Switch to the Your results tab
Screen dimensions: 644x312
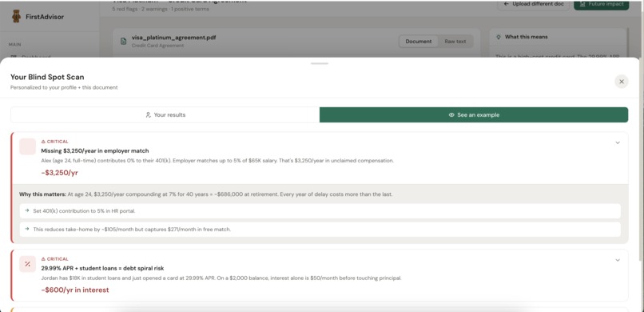click(165, 114)
